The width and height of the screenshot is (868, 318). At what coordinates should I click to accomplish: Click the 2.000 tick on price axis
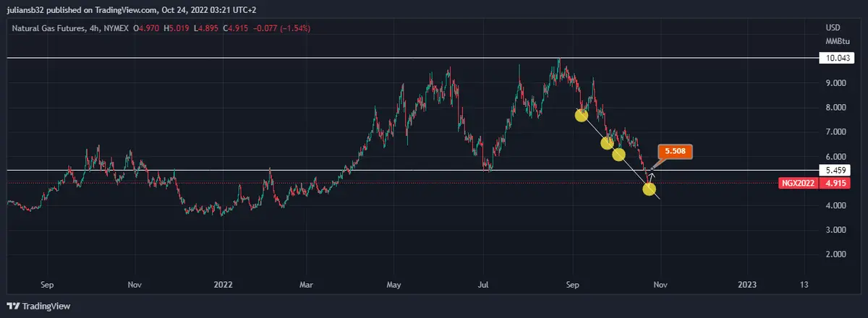pos(835,254)
